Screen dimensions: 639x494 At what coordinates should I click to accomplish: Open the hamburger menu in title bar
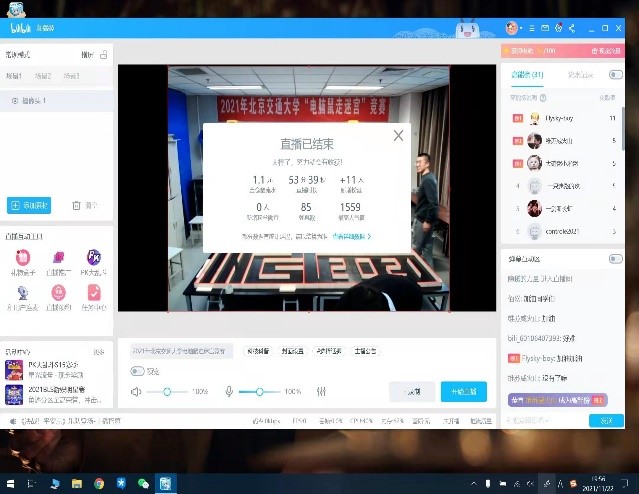pyautogui.click(x=532, y=28)
